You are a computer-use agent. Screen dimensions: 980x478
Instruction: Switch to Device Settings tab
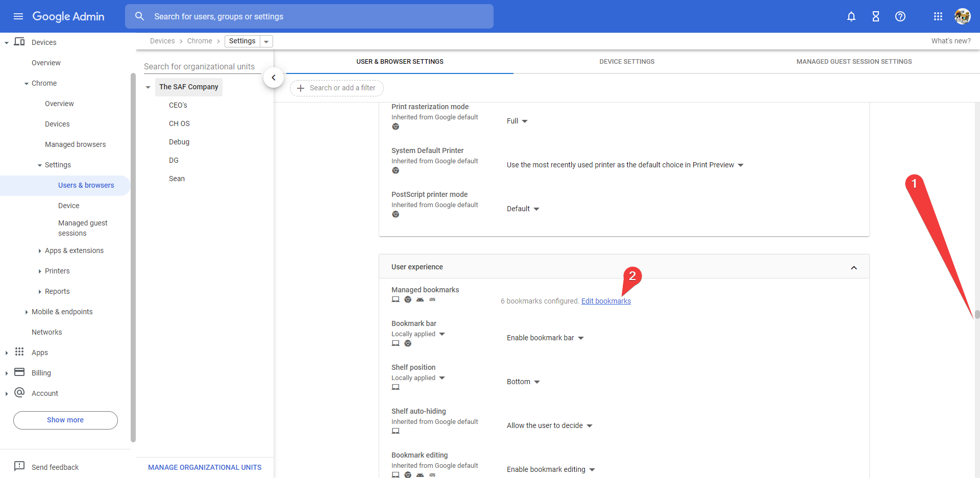pyautogui.click(x=627, y=62)
